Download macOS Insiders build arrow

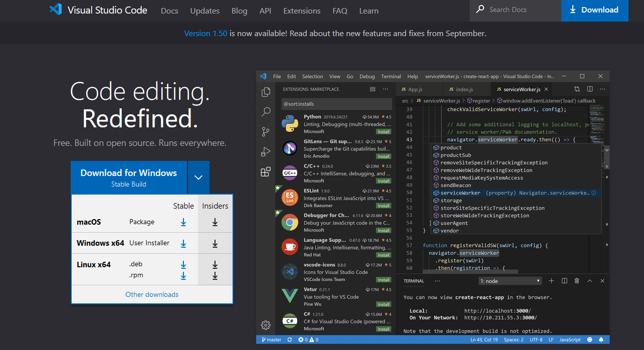pos(215,222)
